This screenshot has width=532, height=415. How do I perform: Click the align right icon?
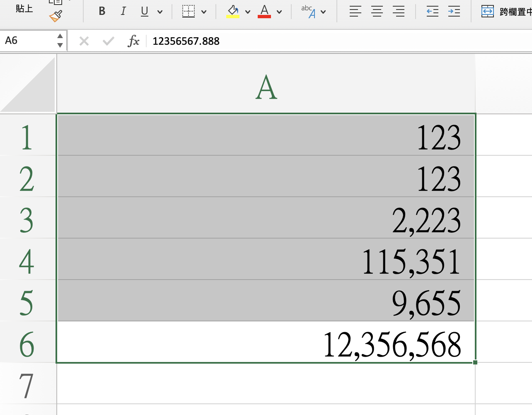point(398,11)
